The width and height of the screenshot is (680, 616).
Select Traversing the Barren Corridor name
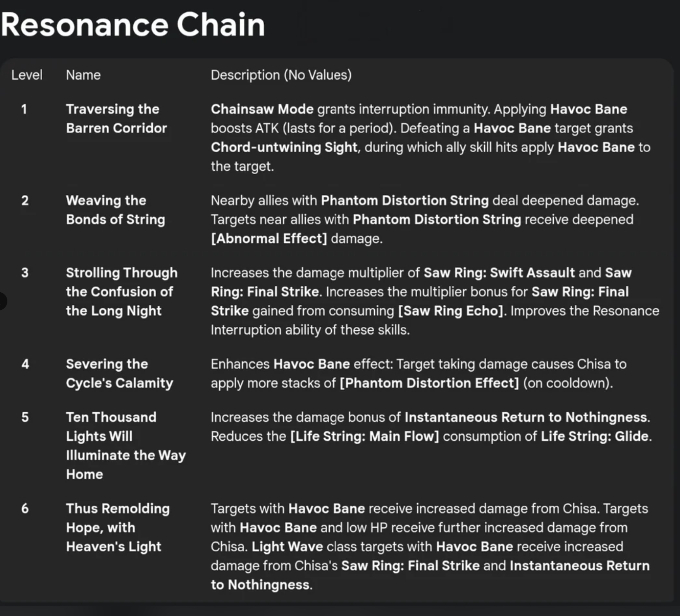pos(116,118)
